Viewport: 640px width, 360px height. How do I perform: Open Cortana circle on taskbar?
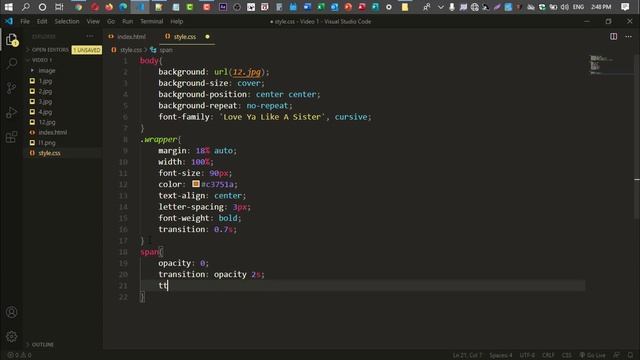(x=42, y=7)
